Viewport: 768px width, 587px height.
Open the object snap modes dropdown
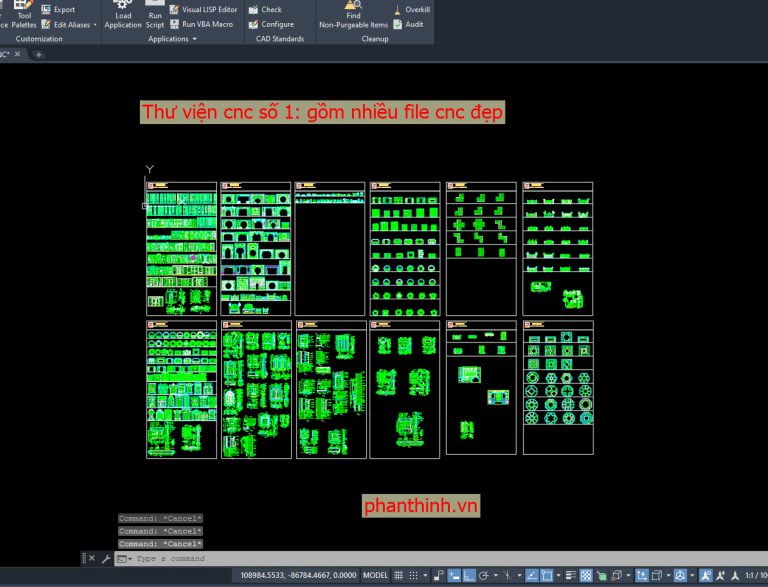coord(558,575)
